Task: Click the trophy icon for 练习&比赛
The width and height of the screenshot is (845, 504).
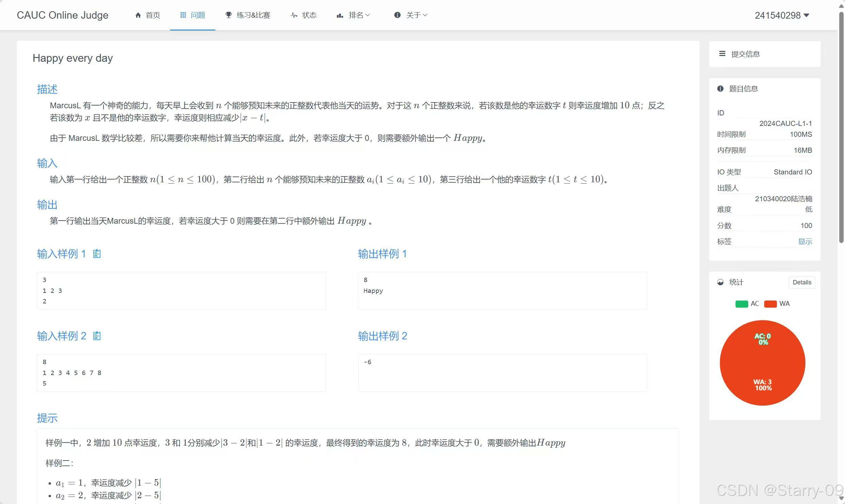Action: point(229,15)
